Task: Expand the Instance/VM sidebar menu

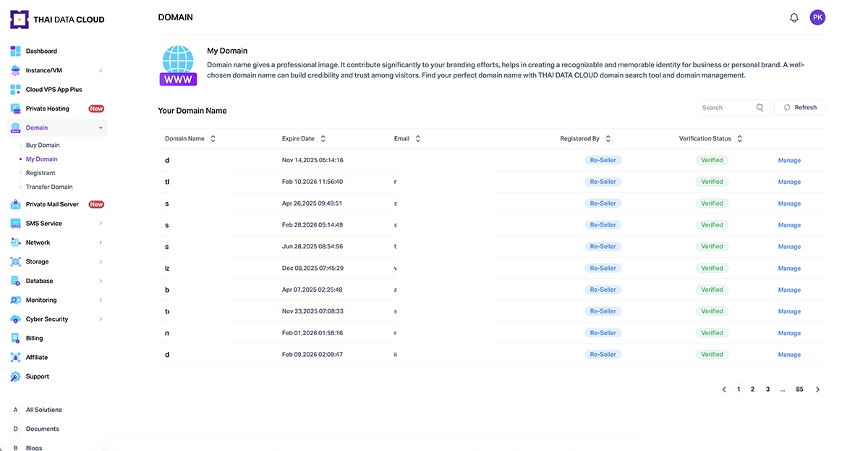Action: 101,71
